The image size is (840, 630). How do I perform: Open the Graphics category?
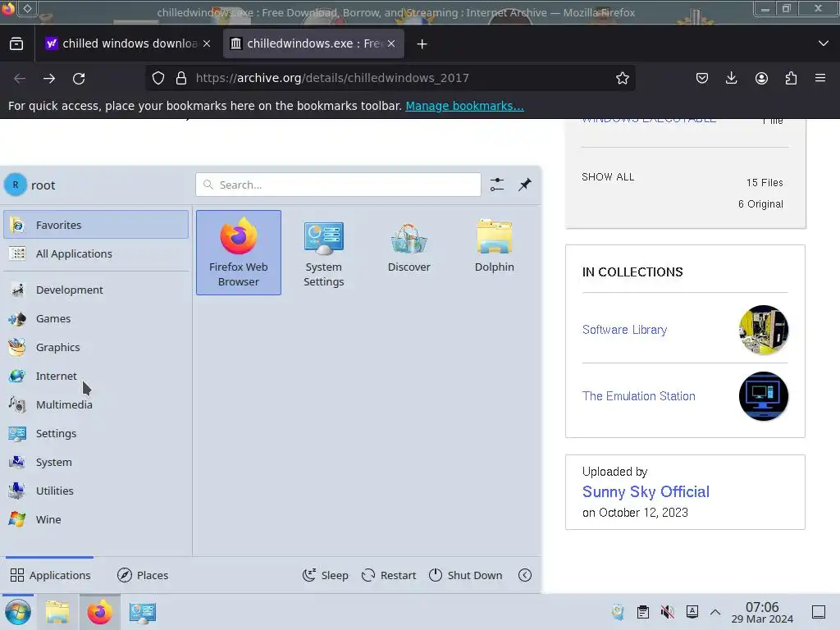[96, 347]
